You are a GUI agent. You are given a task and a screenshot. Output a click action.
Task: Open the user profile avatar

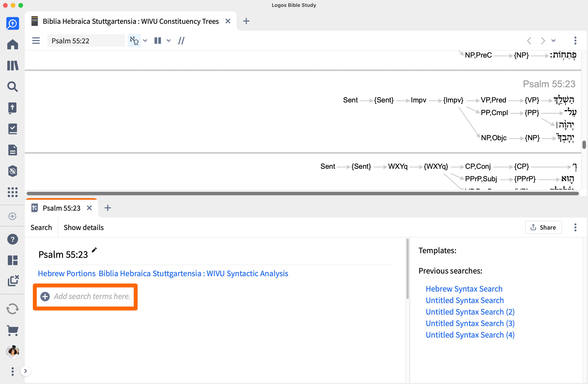point(13,351)
